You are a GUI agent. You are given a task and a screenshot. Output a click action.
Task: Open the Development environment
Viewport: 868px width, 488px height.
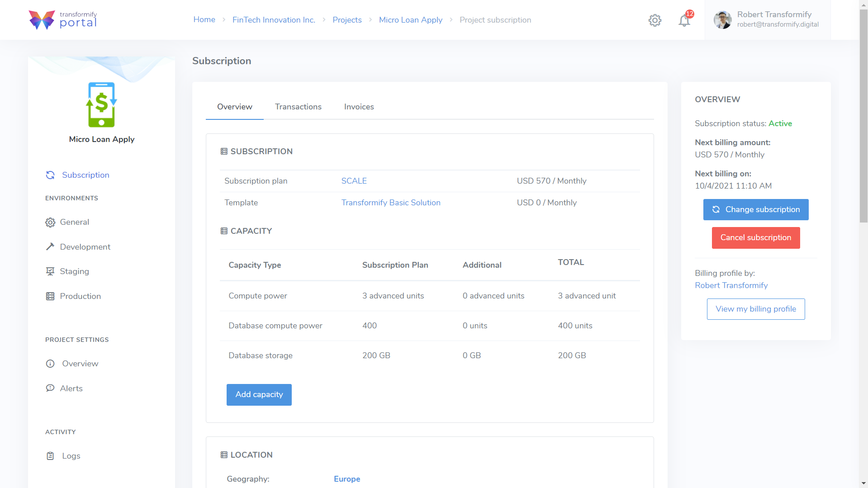tap(85, 247)
